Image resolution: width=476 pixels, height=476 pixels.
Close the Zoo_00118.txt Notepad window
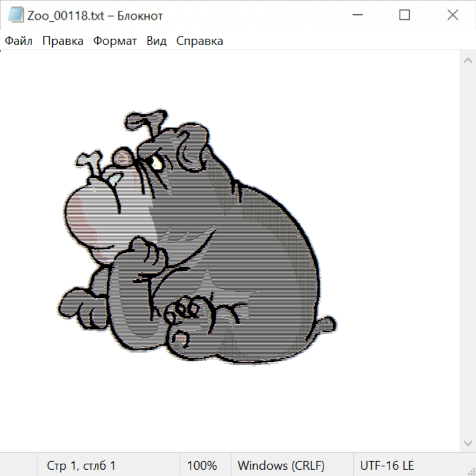tap(452, 15)
